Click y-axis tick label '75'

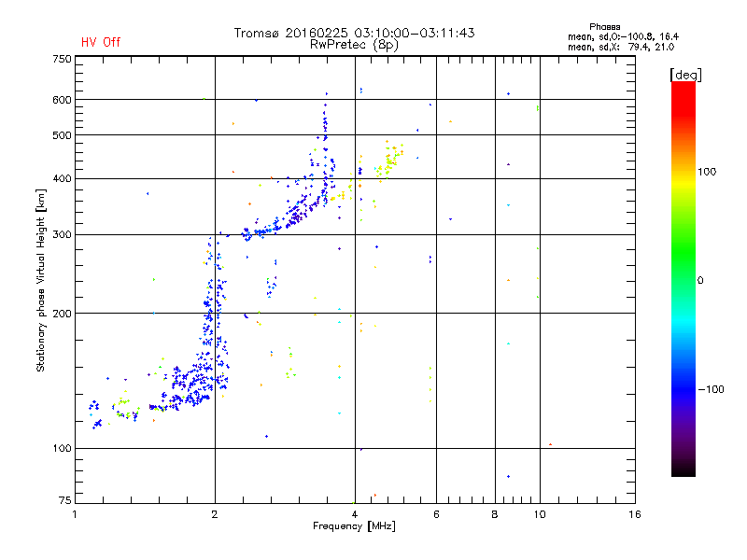[x=65, y=500]
